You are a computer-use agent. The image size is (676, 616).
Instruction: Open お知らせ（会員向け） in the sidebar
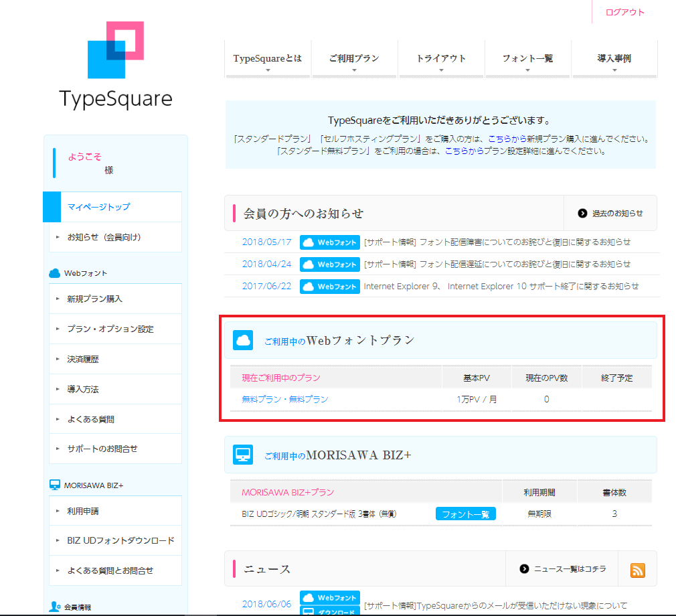click(x=116, y=237)
